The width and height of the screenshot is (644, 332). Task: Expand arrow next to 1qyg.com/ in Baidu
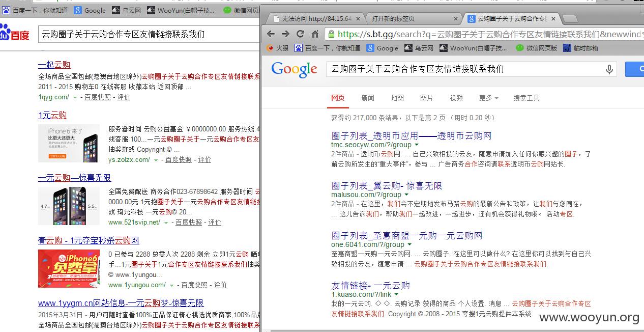(75, 97)
